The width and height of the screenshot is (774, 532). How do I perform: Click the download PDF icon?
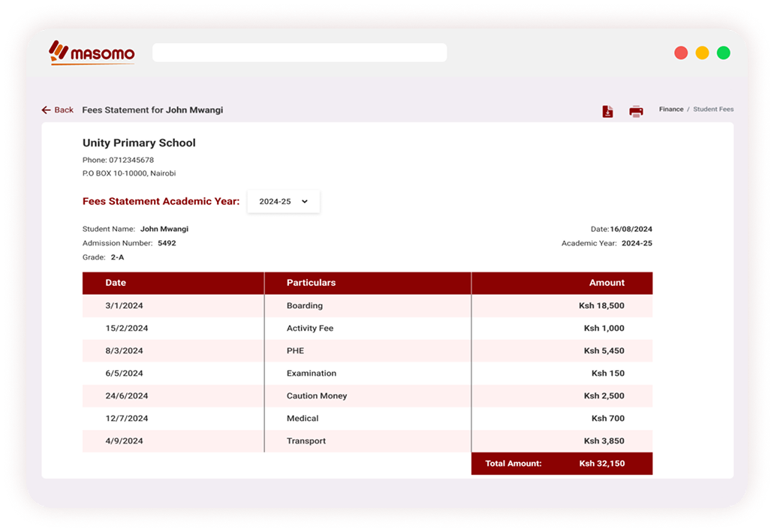click(607, 111)
